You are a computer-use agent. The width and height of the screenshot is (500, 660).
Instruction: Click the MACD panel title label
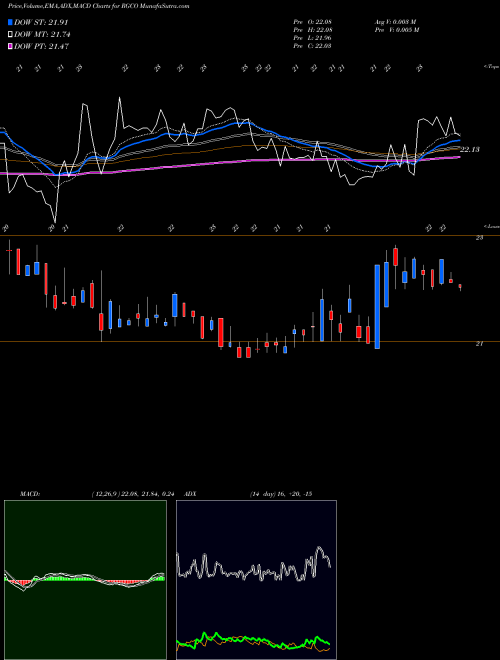coord(30,494)
